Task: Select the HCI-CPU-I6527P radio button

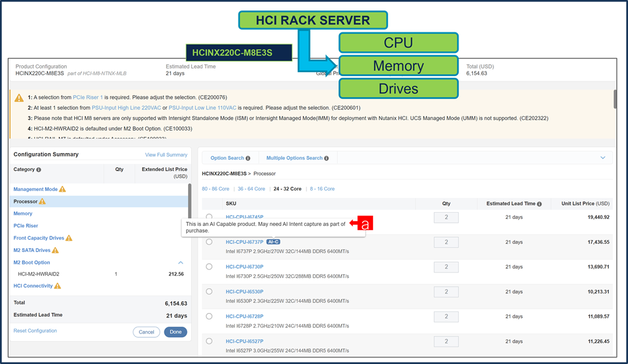Action: click(209, 341)
